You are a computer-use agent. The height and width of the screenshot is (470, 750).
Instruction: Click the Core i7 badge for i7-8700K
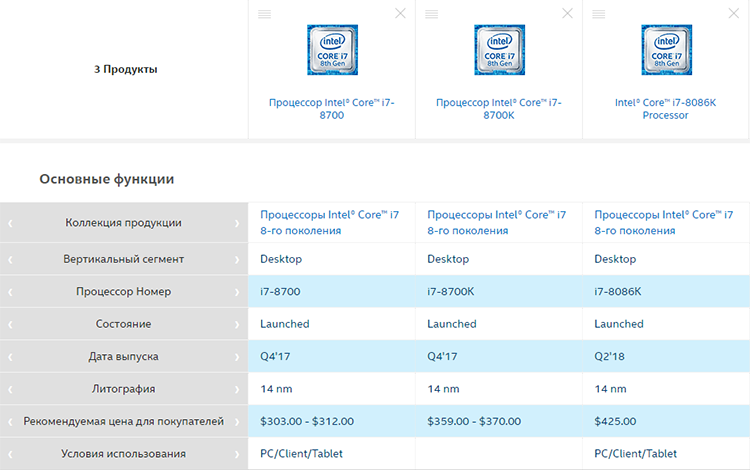[499, 50]
